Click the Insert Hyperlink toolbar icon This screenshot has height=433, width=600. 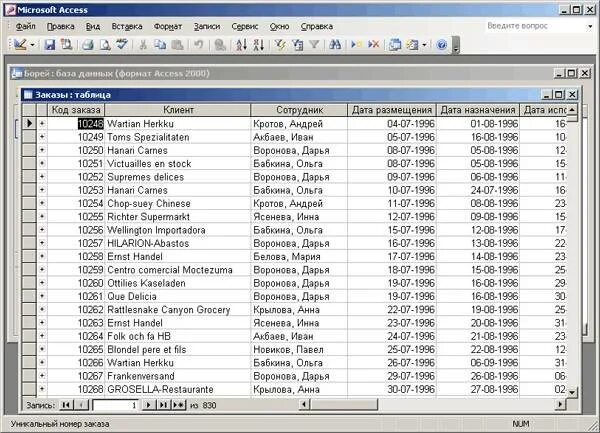pos(220,45)
